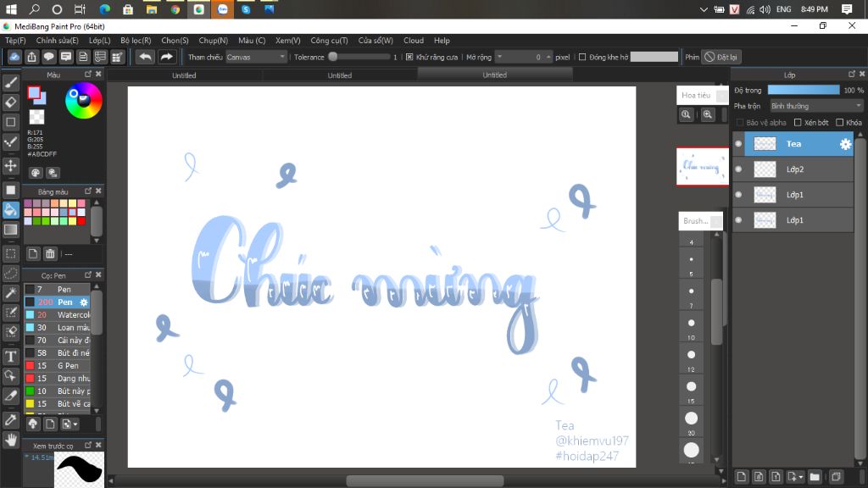
Task: Open File Explorer from the taskbar
Action: [x=151, y=9]
